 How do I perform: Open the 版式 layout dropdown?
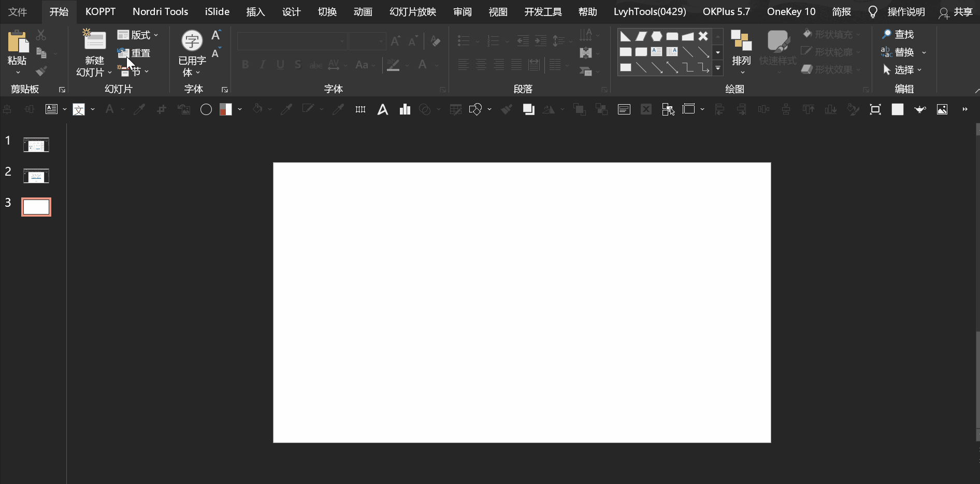(138, 35)
